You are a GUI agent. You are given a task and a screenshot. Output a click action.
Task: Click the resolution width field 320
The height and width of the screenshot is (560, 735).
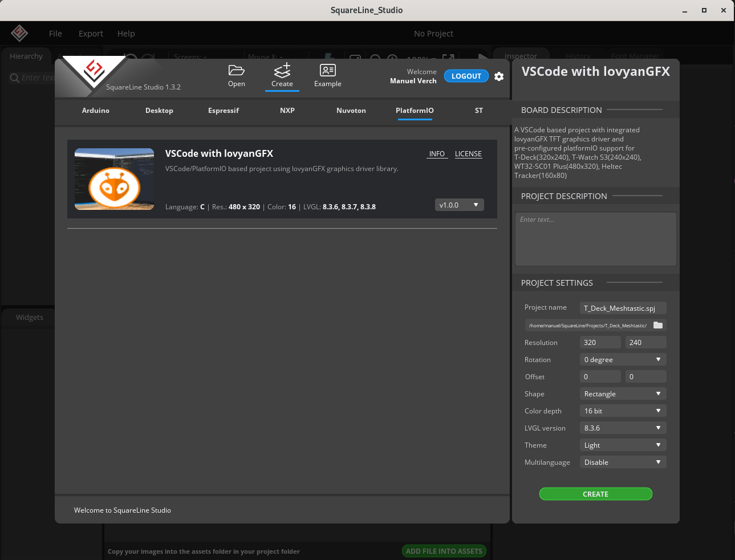[600, 342]
